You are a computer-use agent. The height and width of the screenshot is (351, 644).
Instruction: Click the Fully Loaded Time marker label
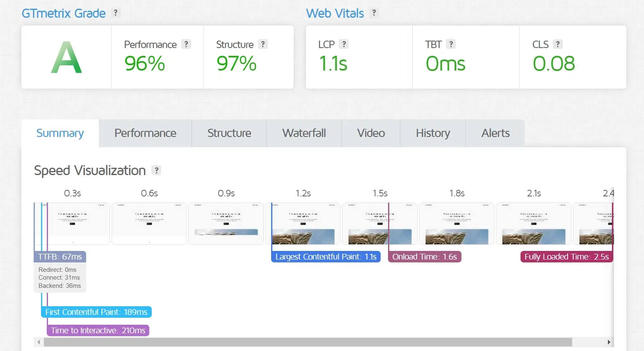tap(566, 257)
